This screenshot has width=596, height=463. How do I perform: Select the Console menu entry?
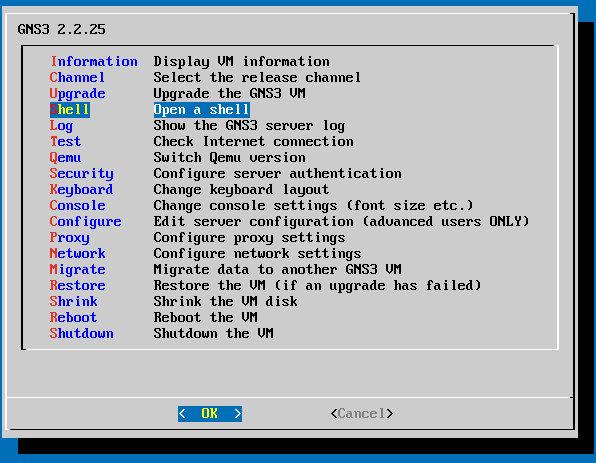point(78,206)
